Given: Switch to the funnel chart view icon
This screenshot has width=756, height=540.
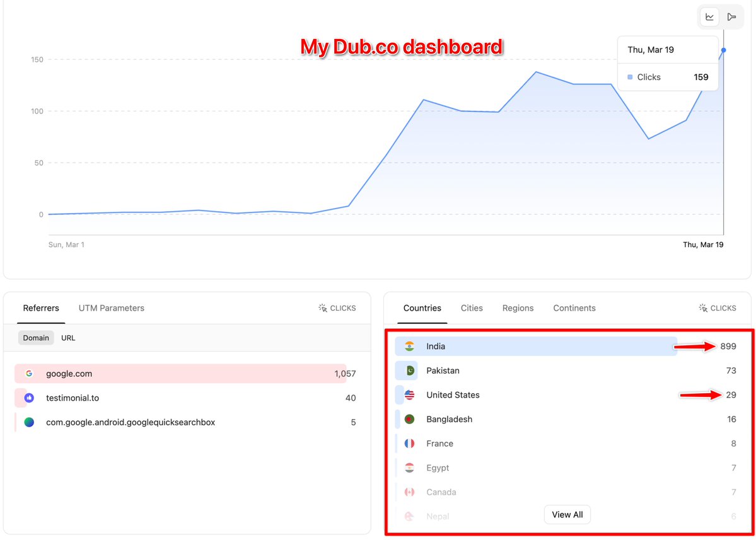Looking at the screenshot, I should [x=731, y=17].
